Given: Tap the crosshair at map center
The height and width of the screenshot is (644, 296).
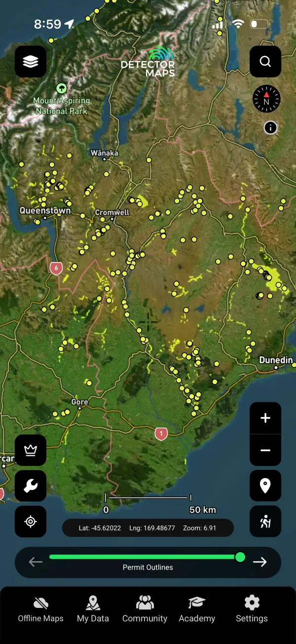Looking at the screenshot, I should click(148, 322).
